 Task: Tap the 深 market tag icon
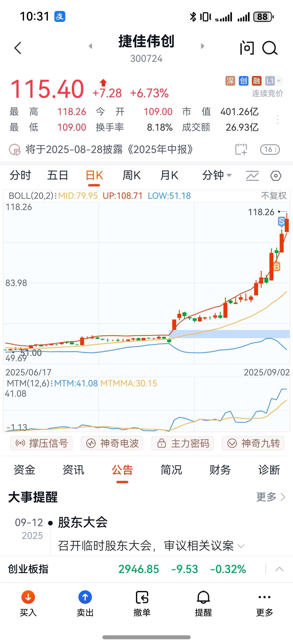[x=230, y=81]
